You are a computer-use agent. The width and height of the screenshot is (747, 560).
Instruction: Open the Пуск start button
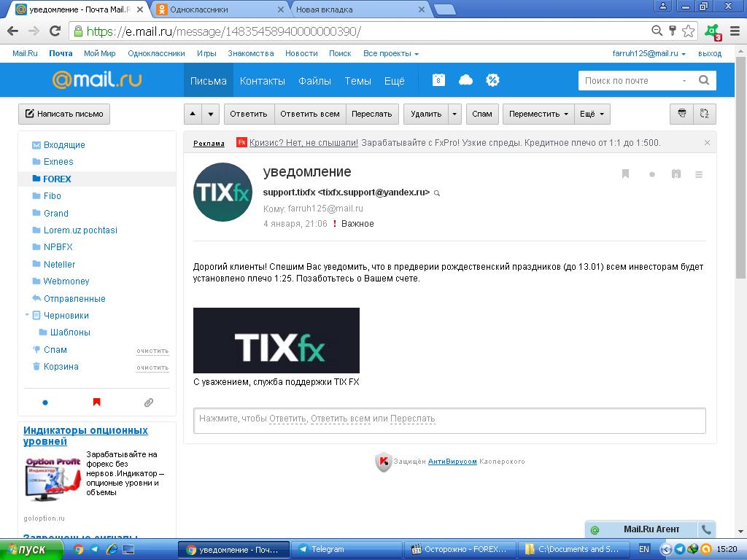(31, 550)
